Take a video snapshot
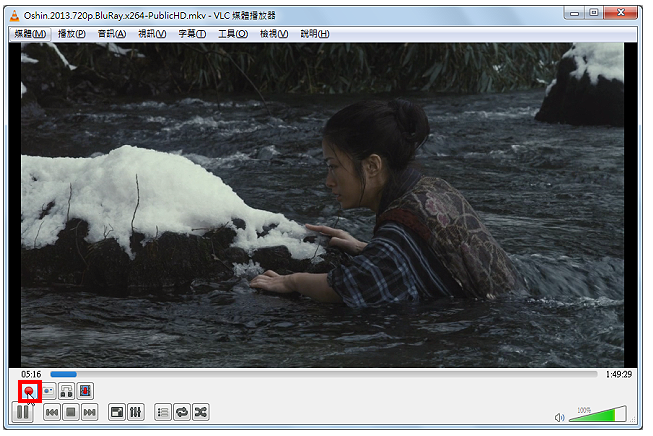The image size is (653, 436). click(x=49, y=391)
